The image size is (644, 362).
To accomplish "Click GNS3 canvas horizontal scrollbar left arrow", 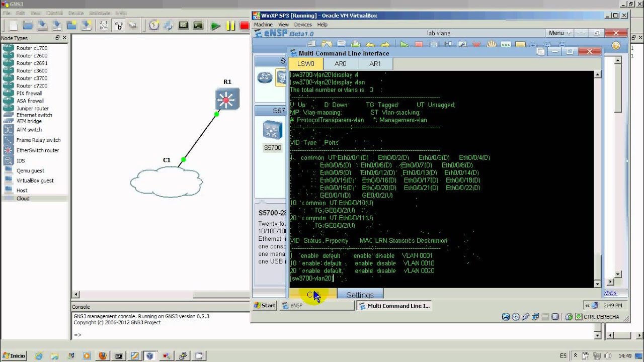I will [76, 295].
